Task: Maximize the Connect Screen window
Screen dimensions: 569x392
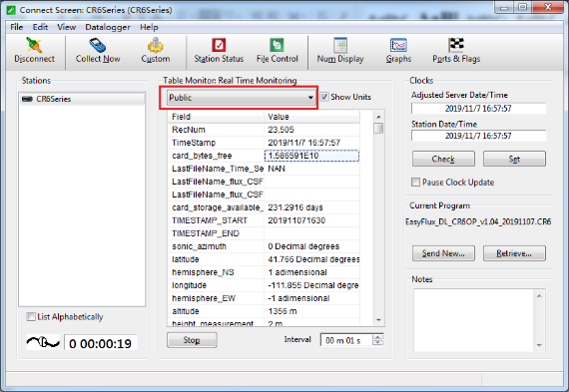Action: (x=522, y=7)
